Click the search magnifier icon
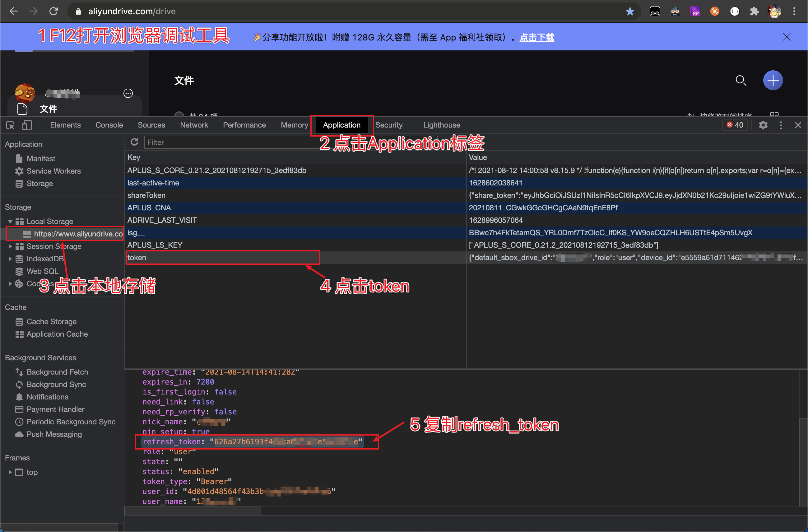Viewport: 808px width, 532px height. [x=741, y=81]
